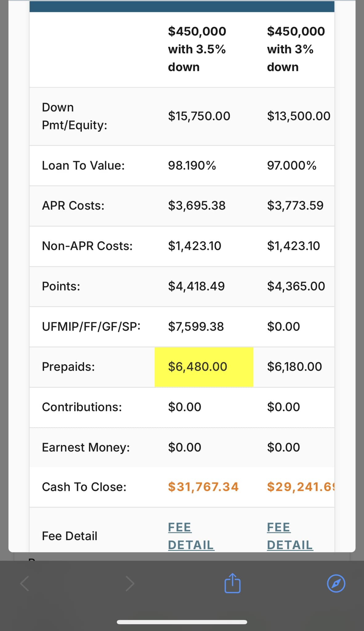
Task: Select $450,000 with 3% down header
Action: coord(296,49)
